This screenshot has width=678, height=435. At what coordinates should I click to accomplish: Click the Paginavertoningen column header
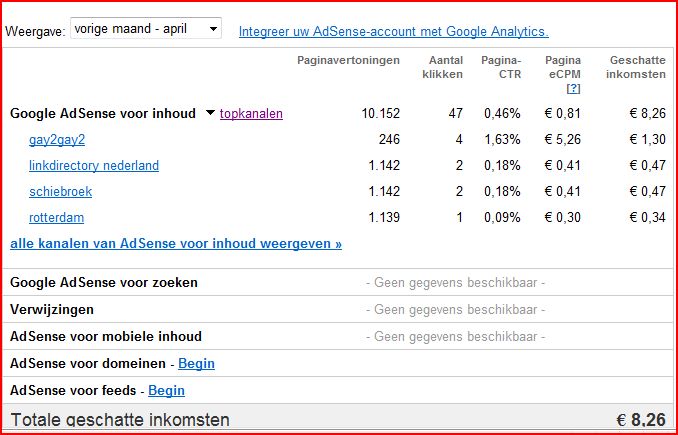(x=349, y=61)
